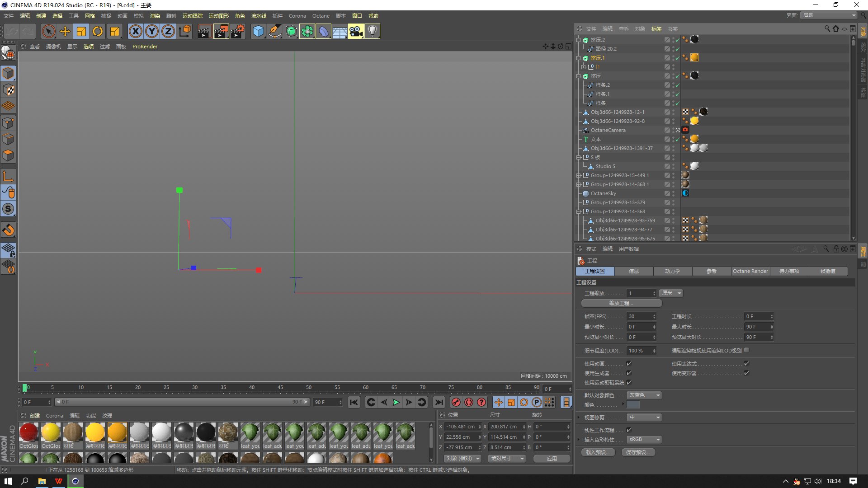Open the 运动图形 menu
This screenshot has height=488, width=868.
point(219,16)
